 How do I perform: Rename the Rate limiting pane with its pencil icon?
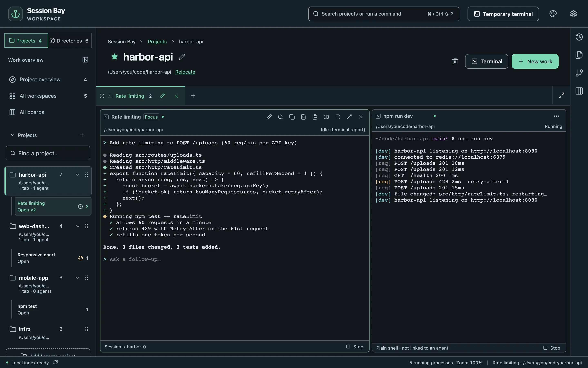[269, 117]
